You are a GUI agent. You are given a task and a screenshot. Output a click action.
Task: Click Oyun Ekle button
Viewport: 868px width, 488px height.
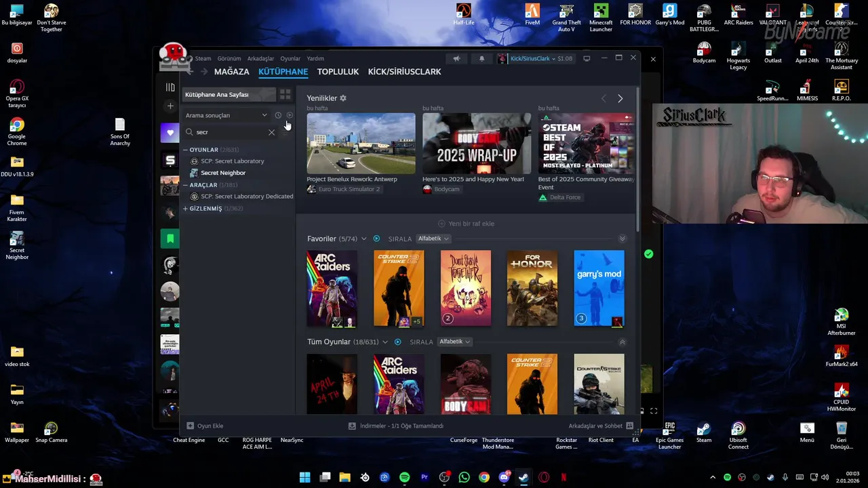(x=205, y=426)
